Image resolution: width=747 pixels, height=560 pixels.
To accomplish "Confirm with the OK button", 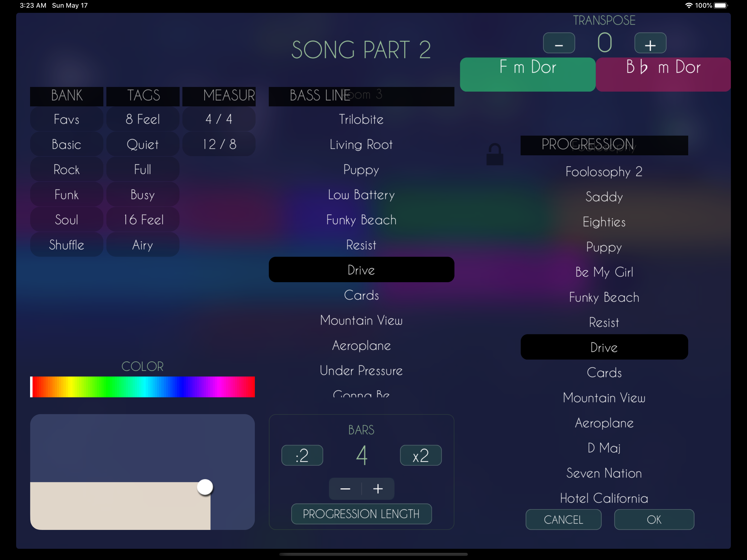I will coord(654,520).
